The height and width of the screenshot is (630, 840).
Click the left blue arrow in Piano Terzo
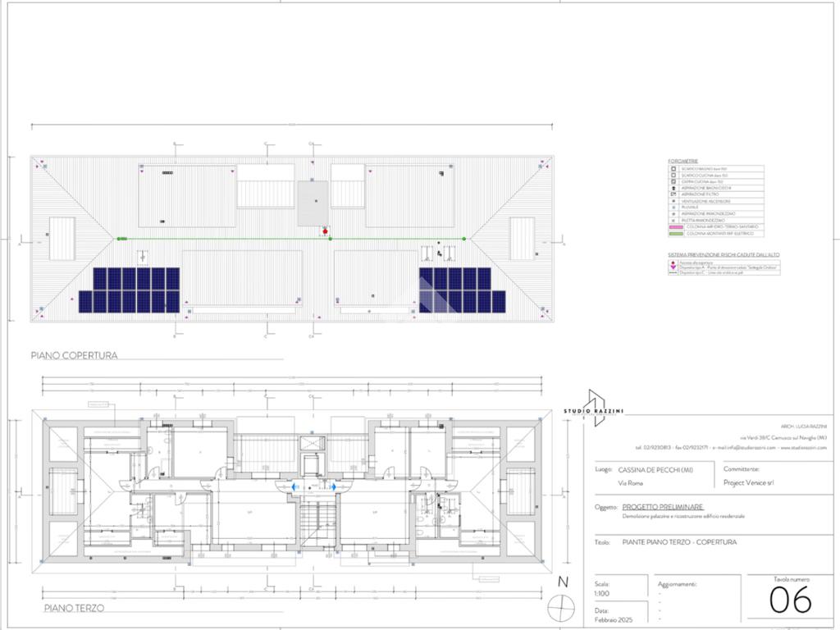(x=295, y=486)
